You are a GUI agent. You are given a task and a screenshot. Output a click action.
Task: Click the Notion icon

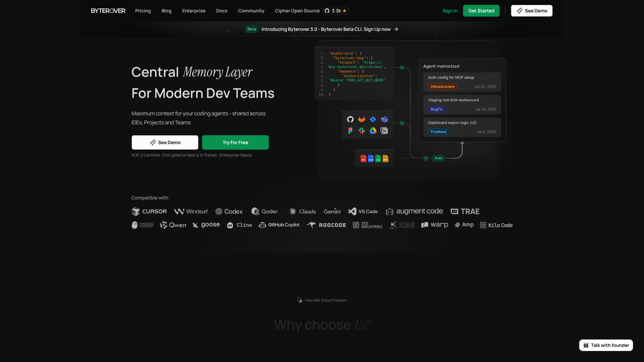pyautogui.click(x=384, y=131)
